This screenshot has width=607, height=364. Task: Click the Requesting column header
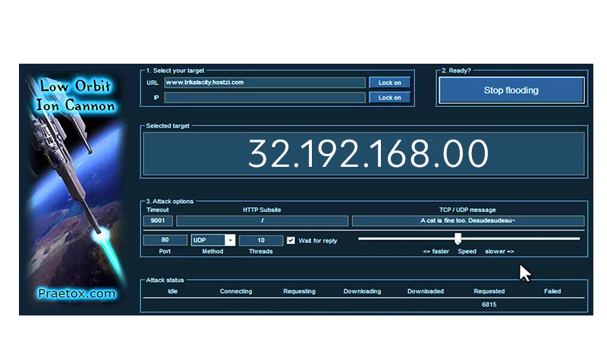(x=299, y=291)
